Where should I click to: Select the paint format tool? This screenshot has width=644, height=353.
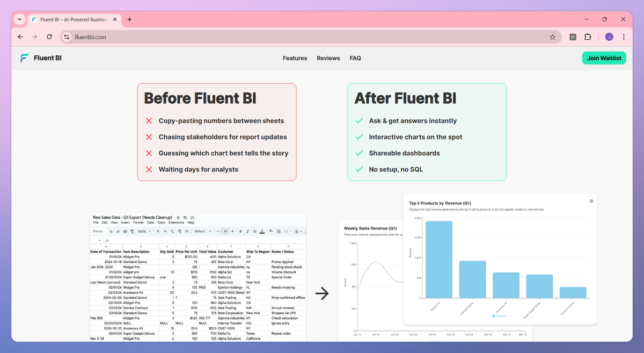[132, 232]
